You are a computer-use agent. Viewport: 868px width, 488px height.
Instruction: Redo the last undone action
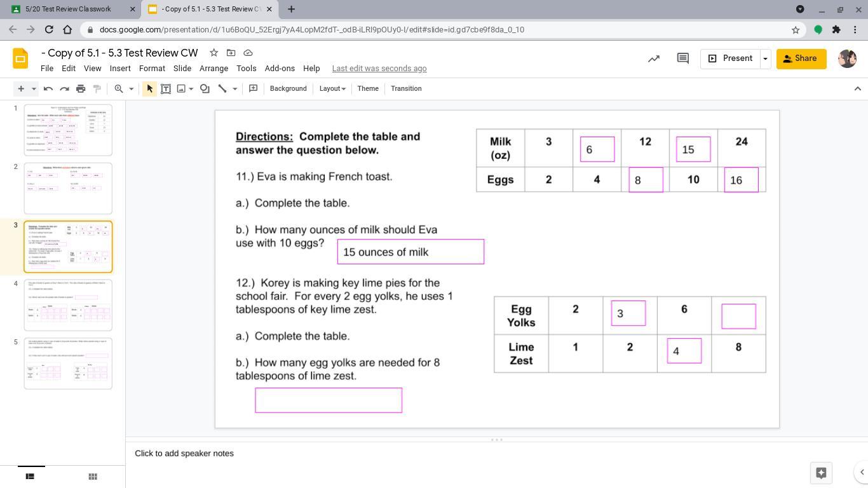pyautogui.click(x=64, y=89)
